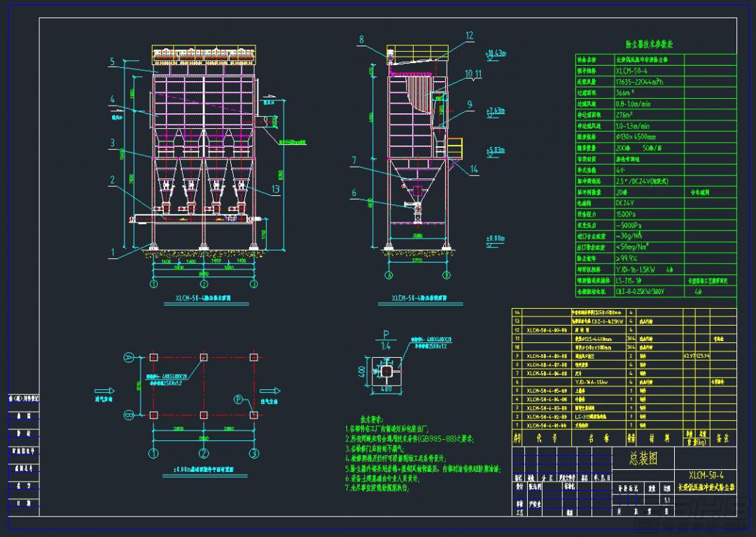The image size is (756, 537).
Task: Select the '±0.00m' ground elevation mark
Action: (495, 238)
